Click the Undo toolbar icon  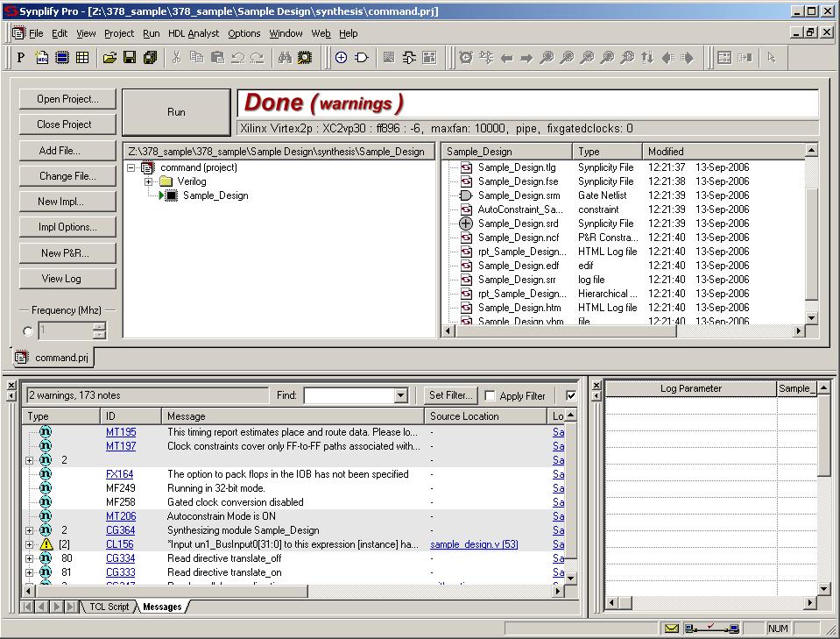pos(237,57)
